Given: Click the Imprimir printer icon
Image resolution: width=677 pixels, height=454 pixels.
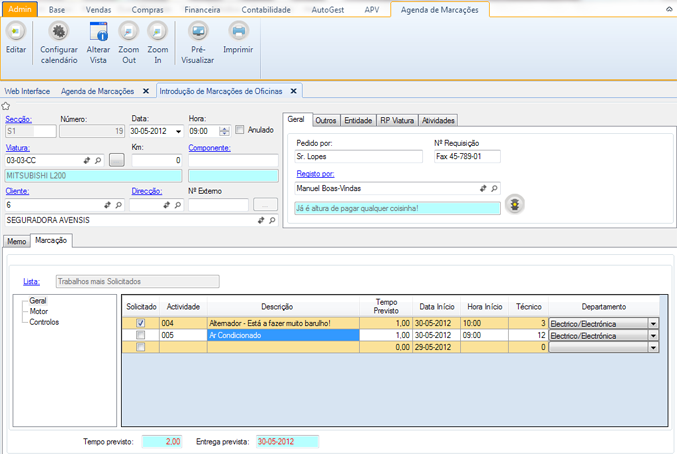Looking at the screenshot, I should pos(238,31).
